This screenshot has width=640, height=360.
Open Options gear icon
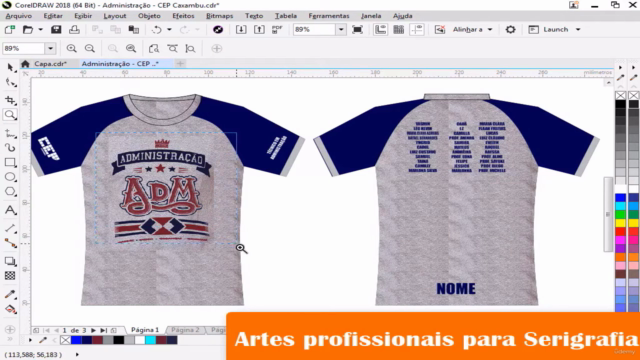click(510, 29)
